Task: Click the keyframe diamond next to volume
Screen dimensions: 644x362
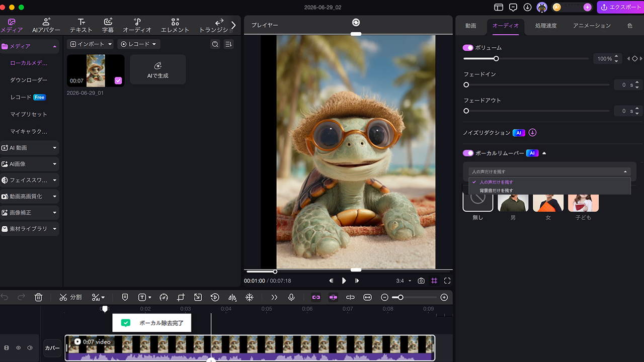Action: click(635, 59)
